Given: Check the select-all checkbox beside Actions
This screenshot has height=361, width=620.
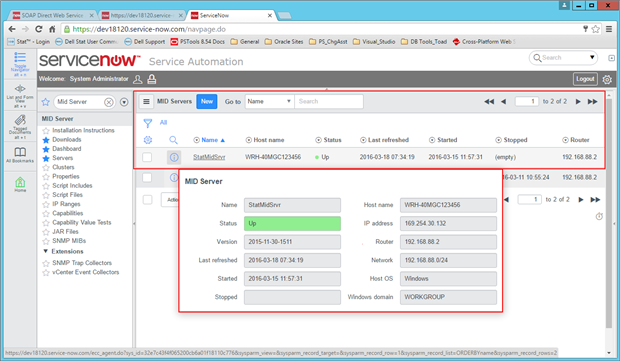Looking at the screenshot, I should [147, 200].
